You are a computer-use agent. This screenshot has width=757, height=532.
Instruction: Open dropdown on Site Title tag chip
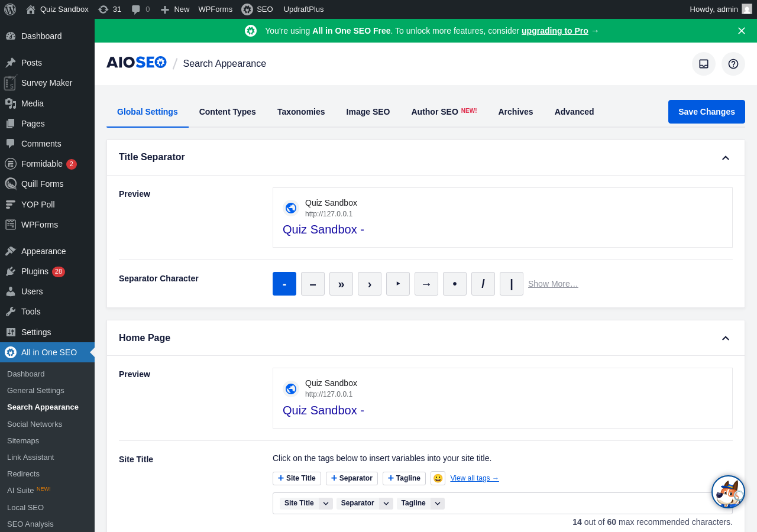pyautogui.click(x=326, y=504)
